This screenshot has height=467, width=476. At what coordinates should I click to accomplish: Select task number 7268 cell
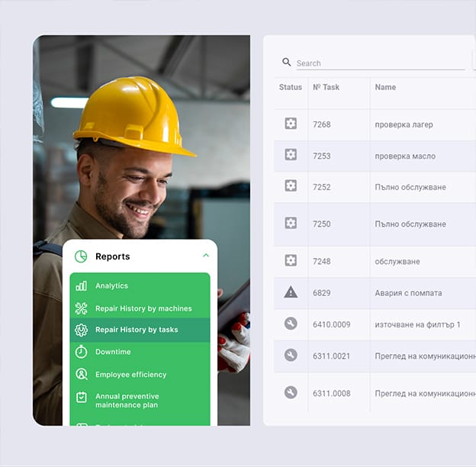point(321,124)
